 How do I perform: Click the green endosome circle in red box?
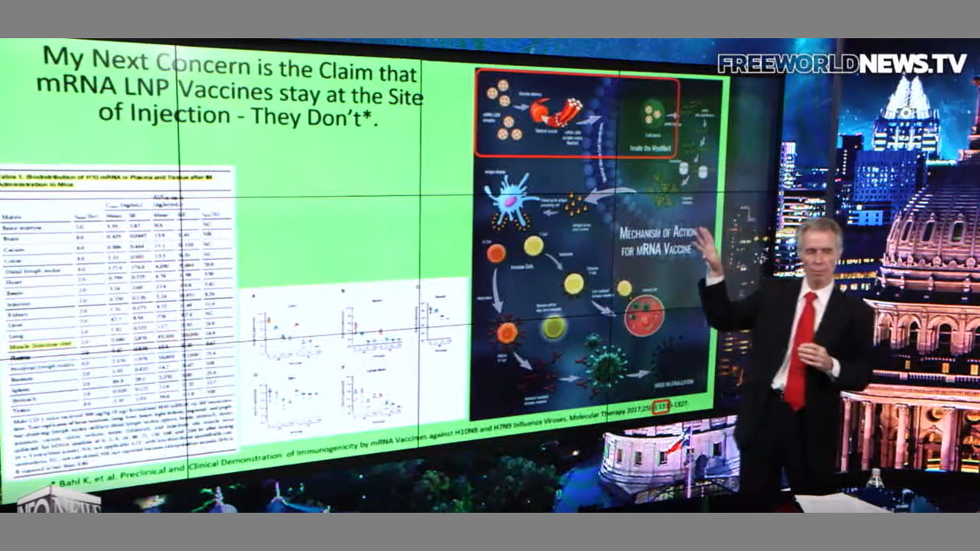point(653,113)
